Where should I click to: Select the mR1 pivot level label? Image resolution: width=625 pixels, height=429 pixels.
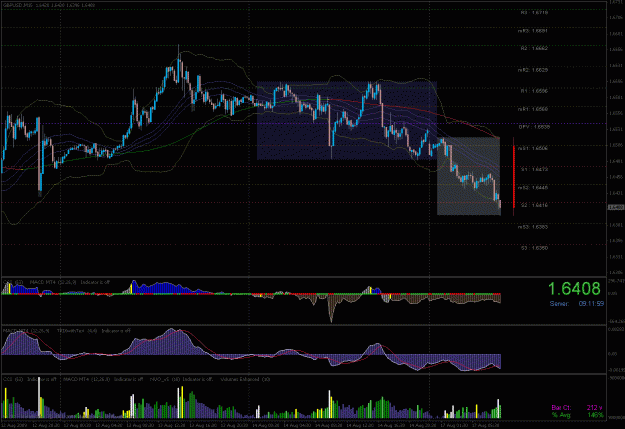pyautogui.click(x=533, y=109)
